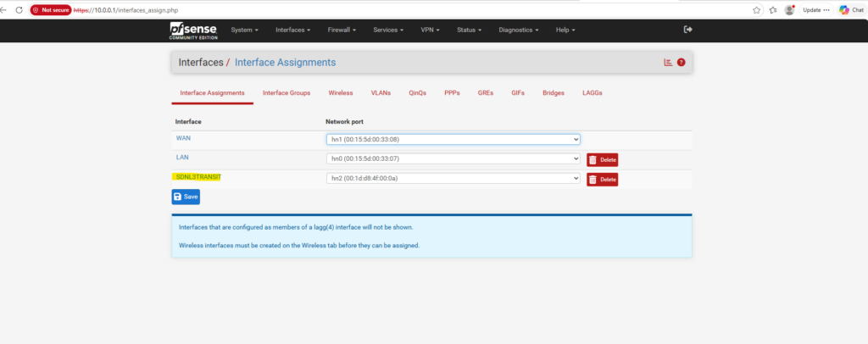Screen dimensions: 868x344
Task: Open the SDNL3TRANSIT network port dropdown
Action: 453,179
